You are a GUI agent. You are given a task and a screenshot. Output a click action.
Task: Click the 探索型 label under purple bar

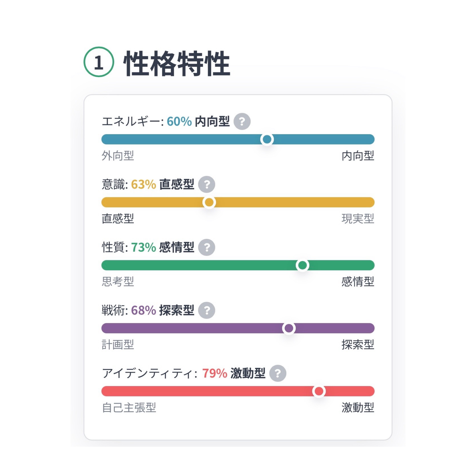[357, 344]
